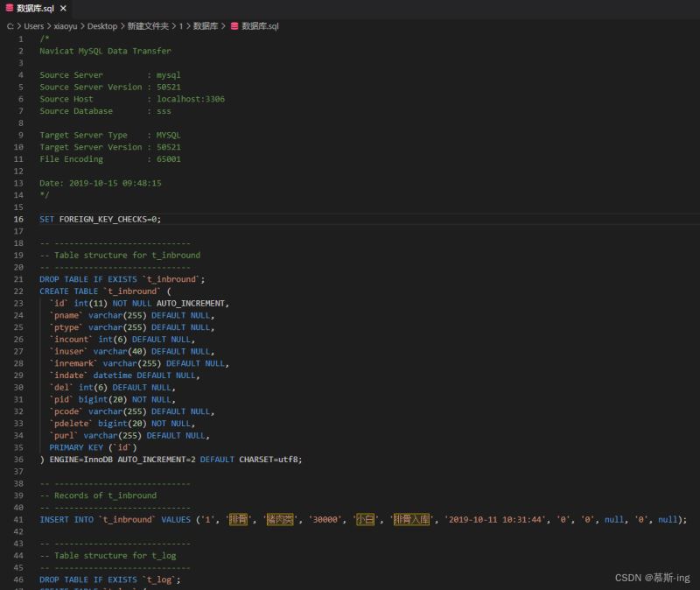This screenshot has width=700, height=590.
Task: Open the 新建文件夹 breadcrumb segment
Action: point(148,26)
